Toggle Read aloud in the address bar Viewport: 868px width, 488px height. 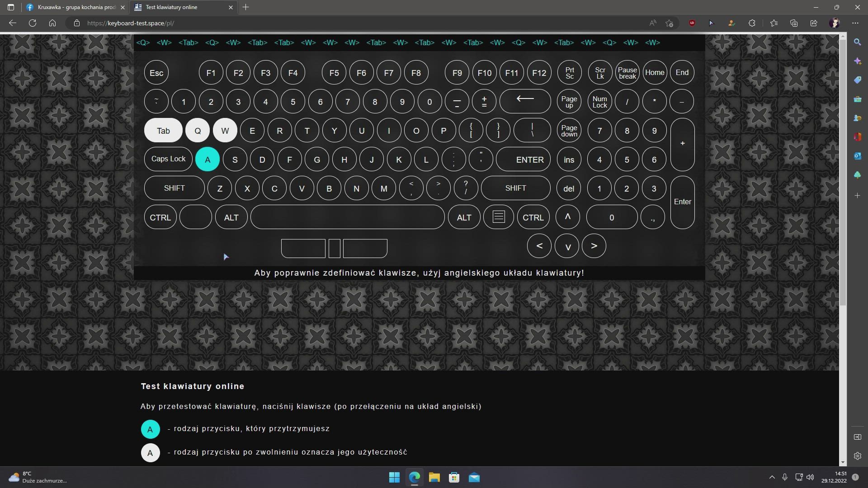click(652, 23)
